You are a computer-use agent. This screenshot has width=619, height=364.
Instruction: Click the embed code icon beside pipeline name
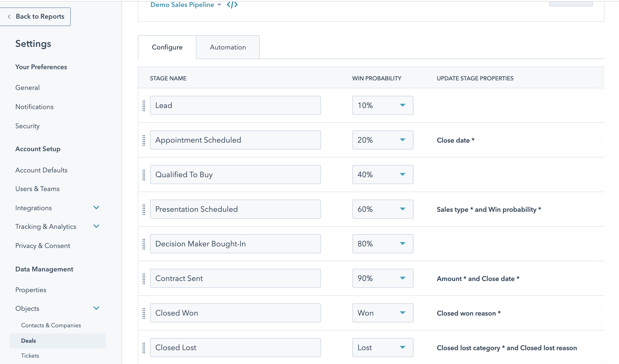(x=232, y=5)
